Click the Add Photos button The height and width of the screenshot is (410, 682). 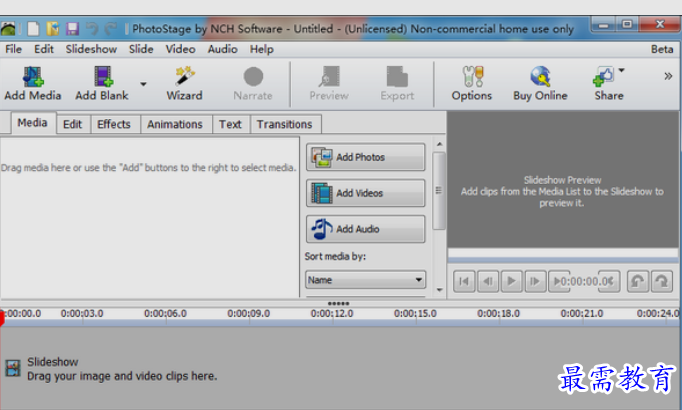365,157
